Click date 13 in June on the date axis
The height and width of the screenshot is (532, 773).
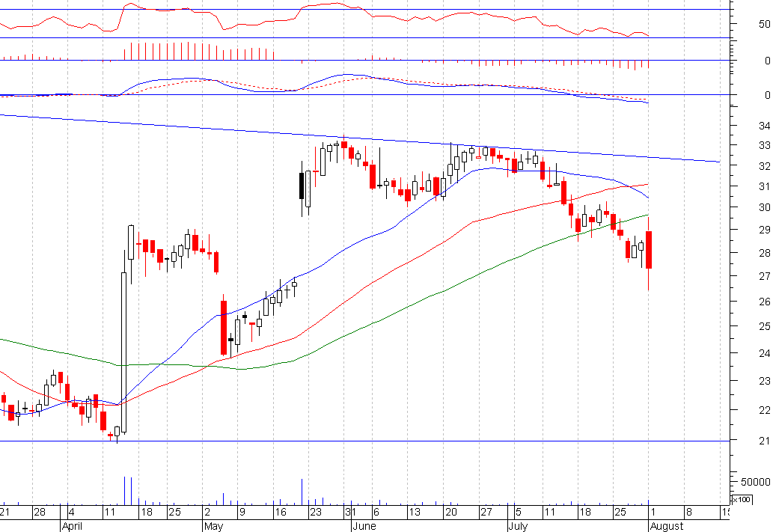(x=415, y=512)
